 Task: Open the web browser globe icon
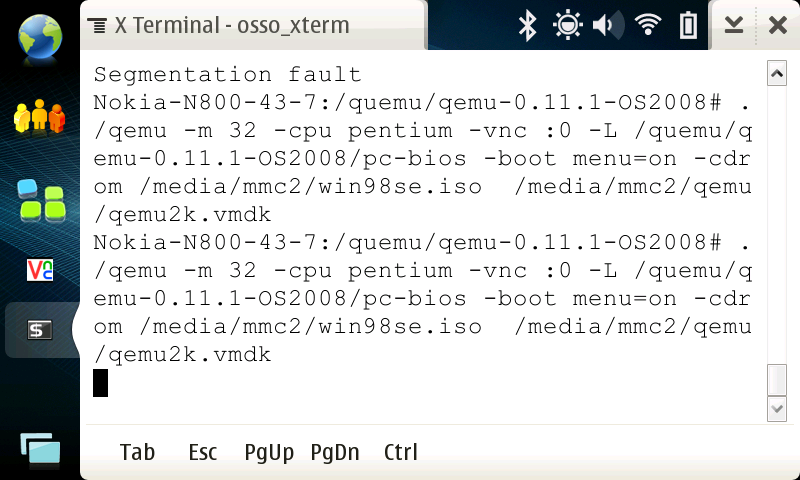click(x=39, y=35)
